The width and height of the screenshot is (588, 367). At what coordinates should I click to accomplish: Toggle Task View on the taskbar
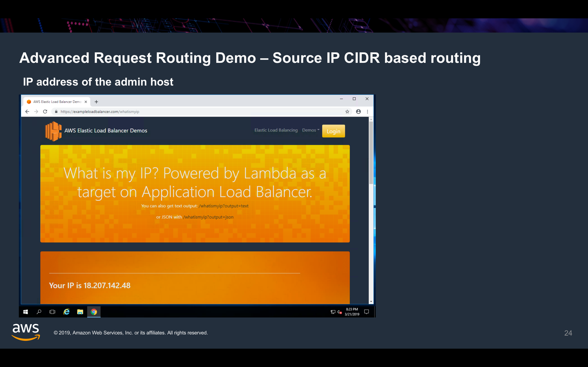pos(52,312)
